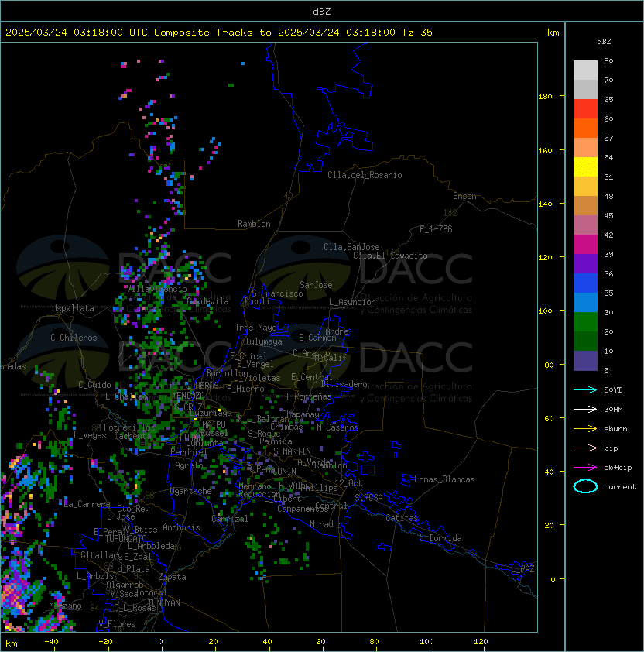Click the 'Lomas_Blancas' map label
This screenshot has height=652, width=644.
pyautogui.click(x=444, y=479)
